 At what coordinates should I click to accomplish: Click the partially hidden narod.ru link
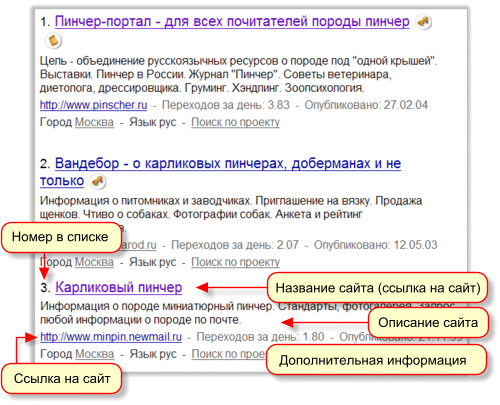tap(138, 245)
